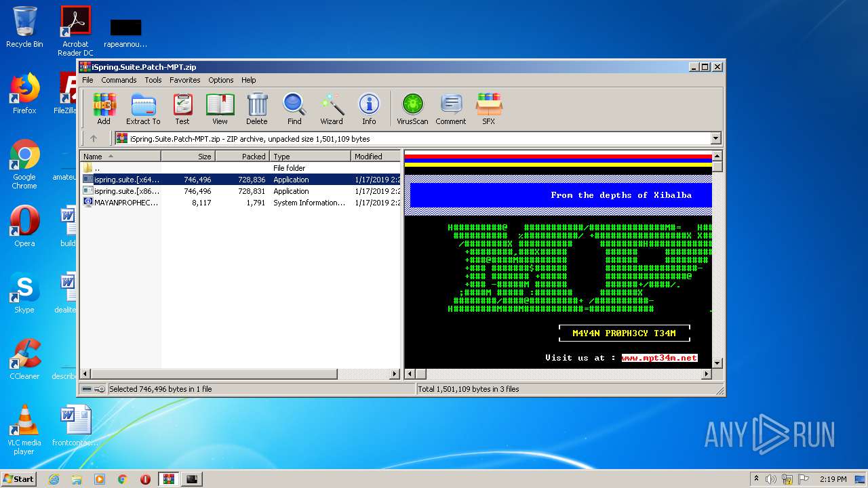Select the ispring.suite.[x64... file

(x=241, y=180)
